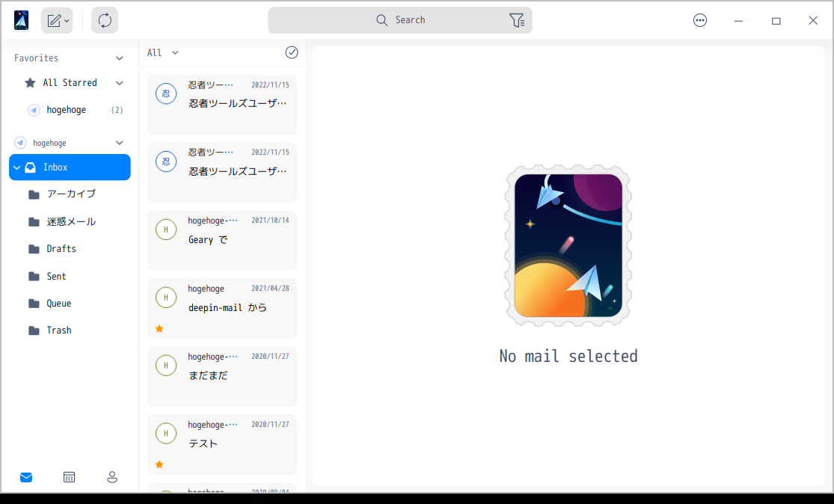Collapse the Inbox folder tree arrow
834x504 pixels.
click(17, 168)
